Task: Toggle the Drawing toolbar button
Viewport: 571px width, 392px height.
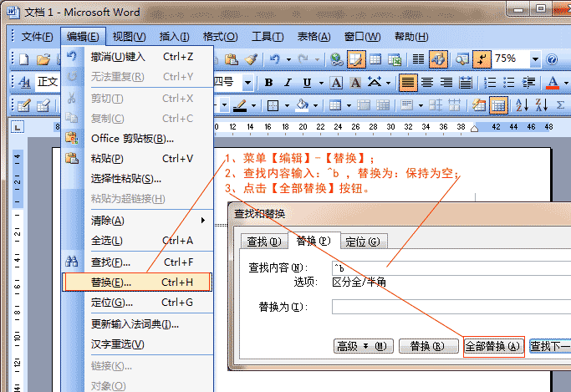Action: pos(438,59)
